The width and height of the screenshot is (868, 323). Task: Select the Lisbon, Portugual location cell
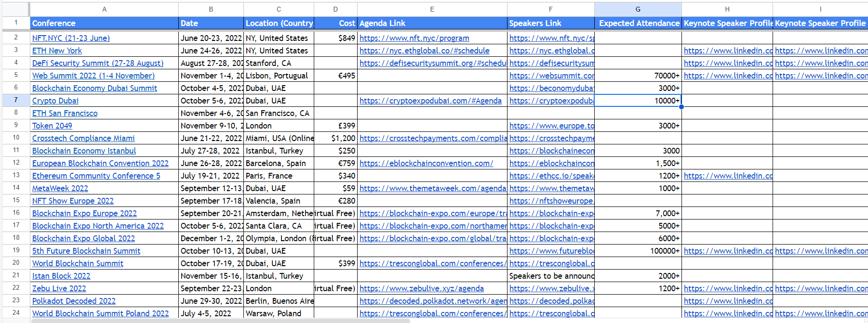[279, 76]
